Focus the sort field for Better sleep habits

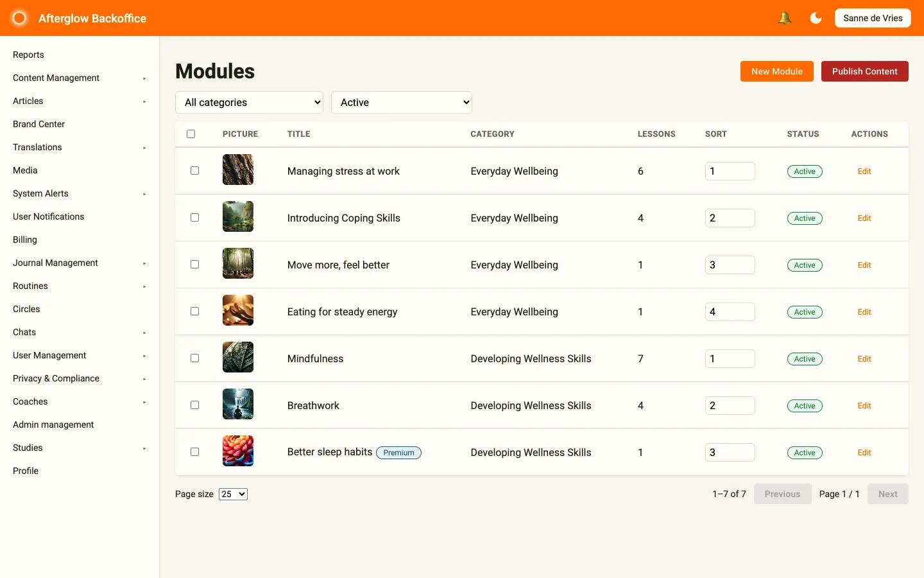point(730,452)
